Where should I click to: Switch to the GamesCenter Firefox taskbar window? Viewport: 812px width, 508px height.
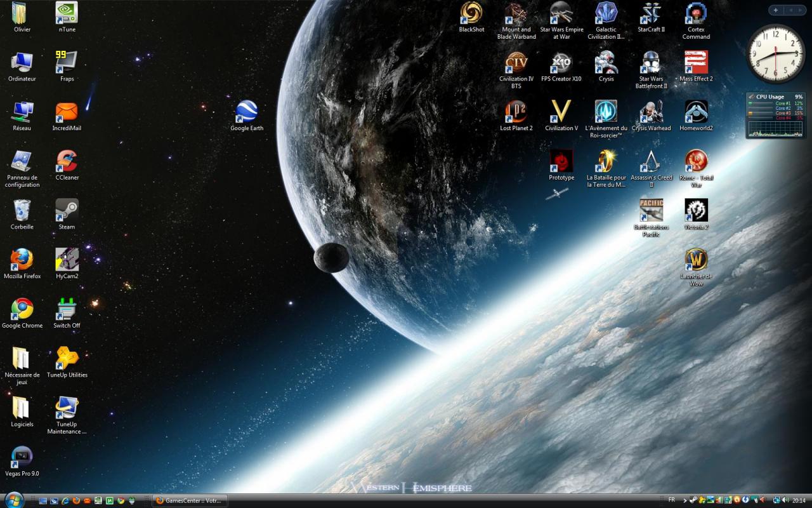190,500
